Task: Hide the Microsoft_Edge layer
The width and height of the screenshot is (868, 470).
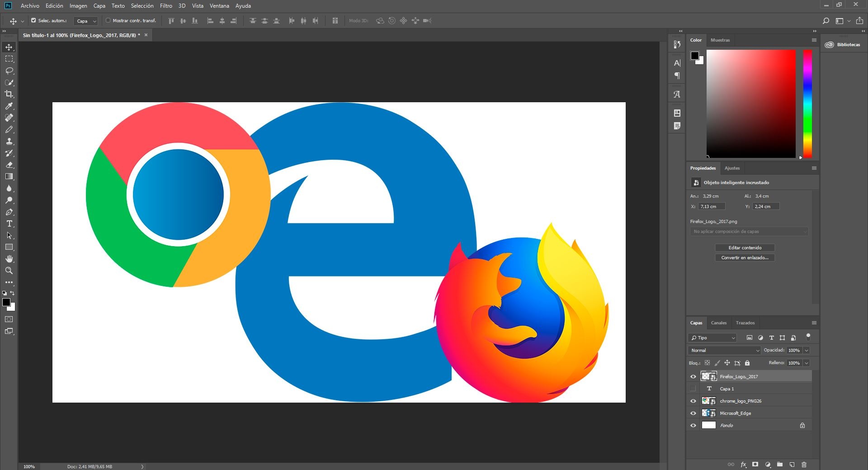Action: pos(693,413)
